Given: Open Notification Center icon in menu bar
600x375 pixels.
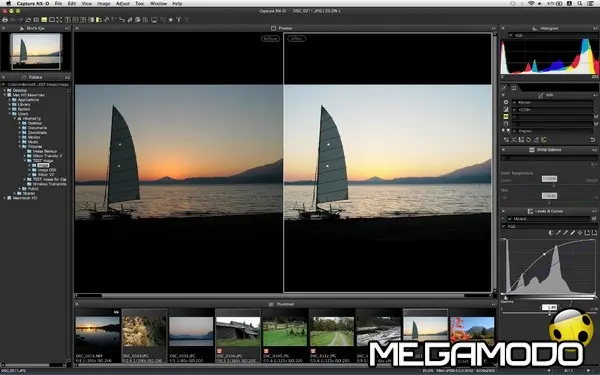Looking at the screenshot, I should [590, 3].
